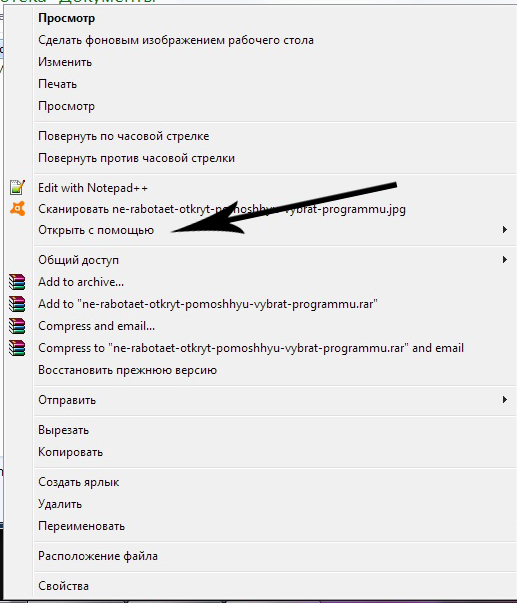
Task: Click WinRAR icon next to Compress and email
Action: tap(17, 326)
